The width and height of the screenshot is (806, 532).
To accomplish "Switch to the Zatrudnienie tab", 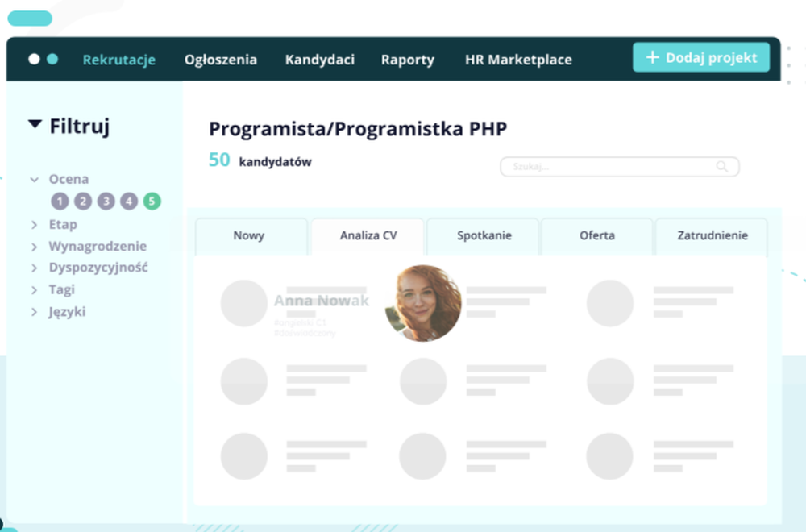I will click(711, 235).
